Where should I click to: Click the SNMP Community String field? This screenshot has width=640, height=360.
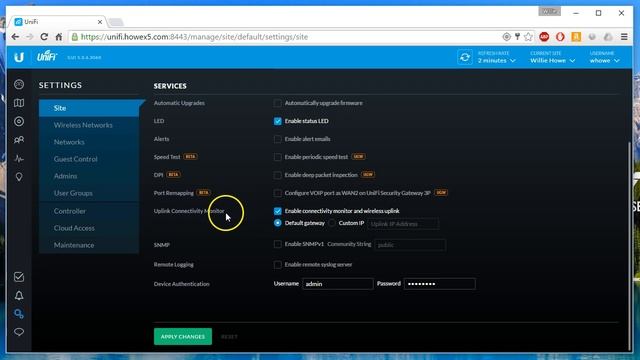pos(410,245)
